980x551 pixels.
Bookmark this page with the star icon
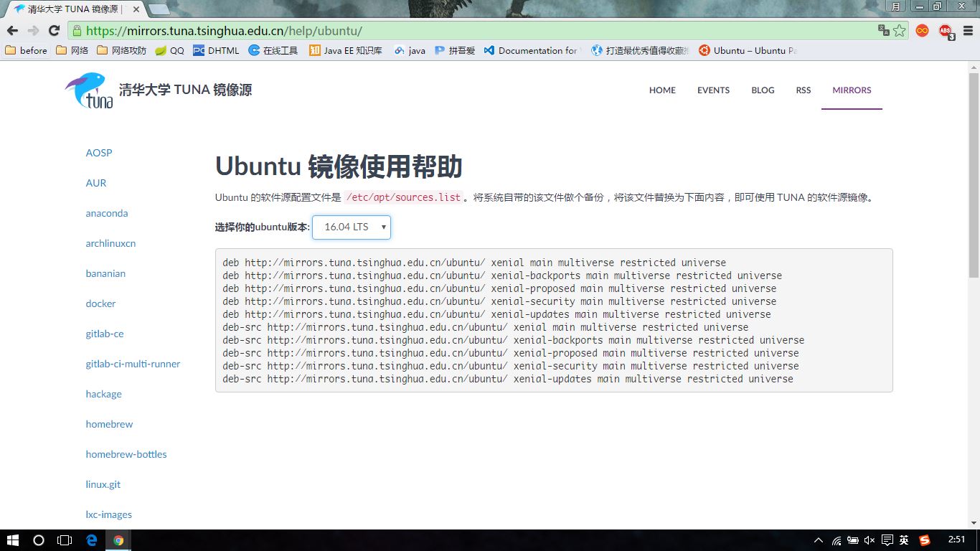click(x=900, y=31)
